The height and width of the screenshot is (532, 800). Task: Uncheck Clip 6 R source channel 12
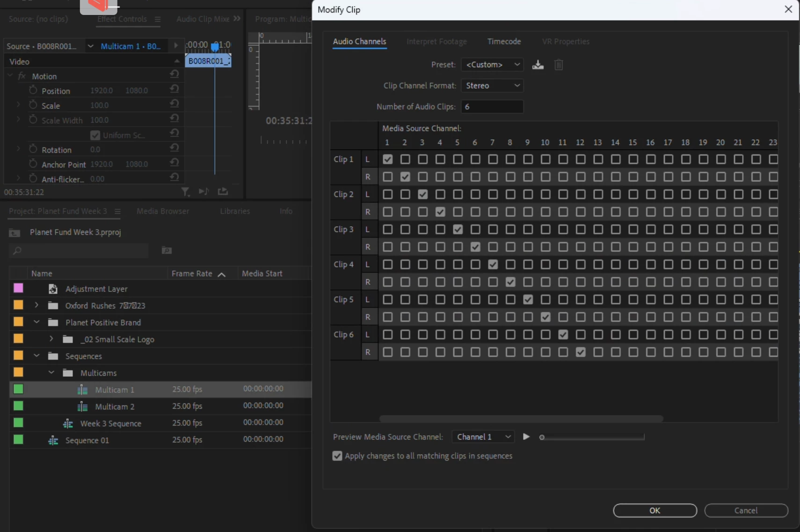pyautogui.click(x=581, y=352)
